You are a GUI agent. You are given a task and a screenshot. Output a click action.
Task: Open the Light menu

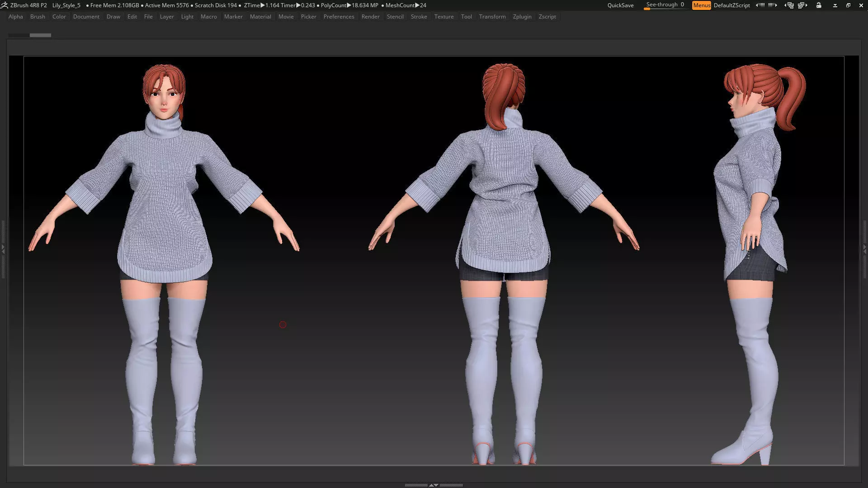[x=187, y=17]
